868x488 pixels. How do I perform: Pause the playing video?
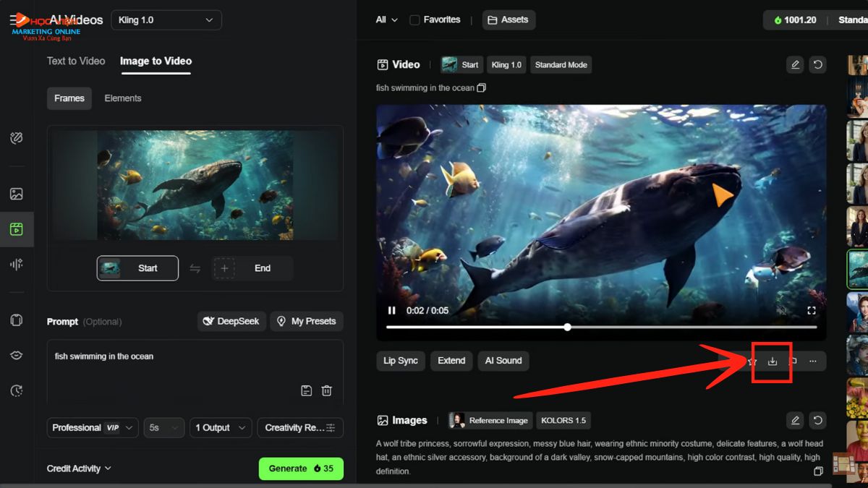(x=391, y=310)
